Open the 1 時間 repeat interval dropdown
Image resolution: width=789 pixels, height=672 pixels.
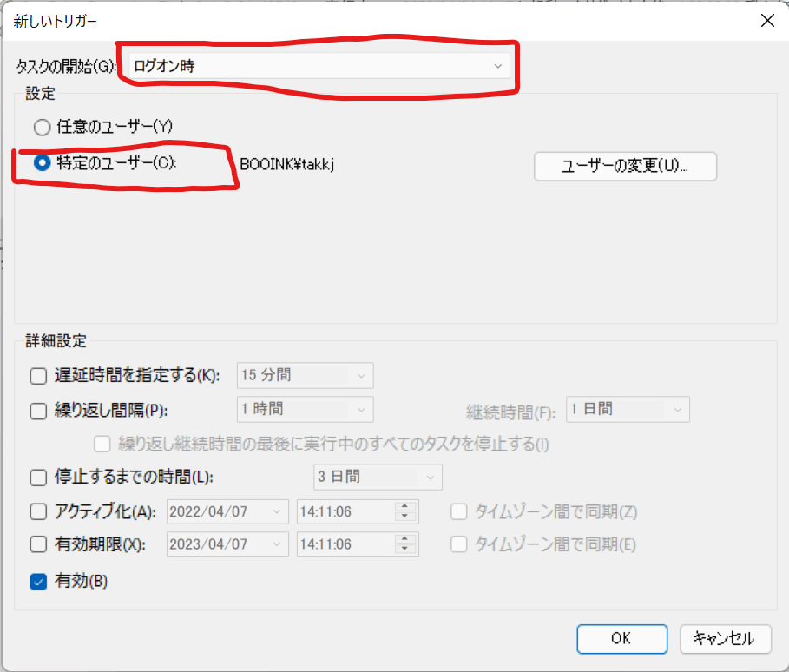coord(305,409)
